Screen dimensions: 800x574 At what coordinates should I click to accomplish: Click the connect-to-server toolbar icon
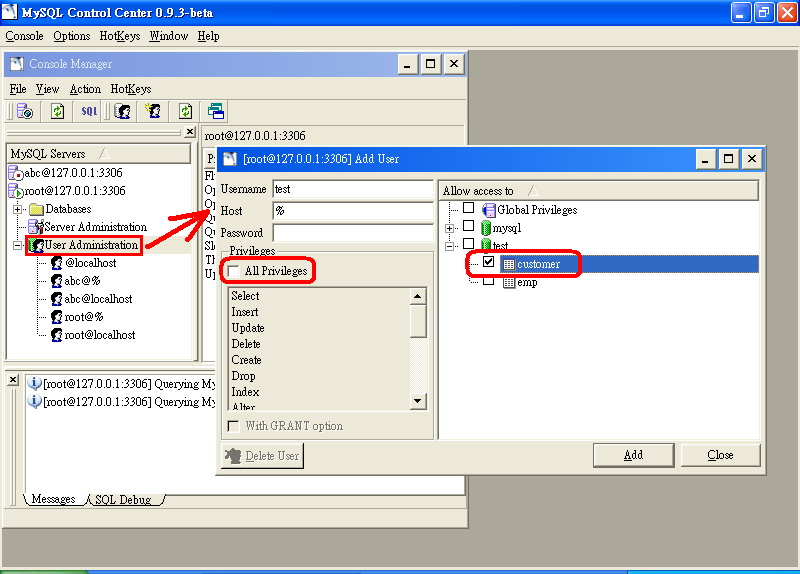[x=24, y=111]
